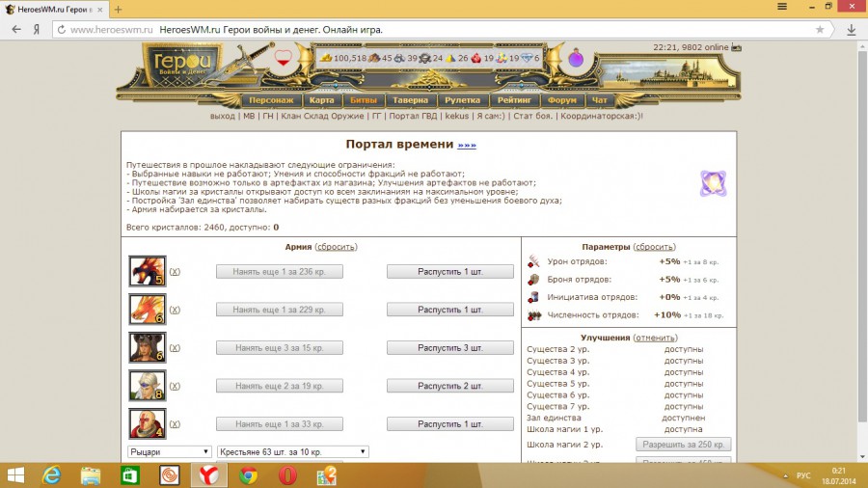Viewport: 868px width, 488px height.
Task: Open the Чат menu
Action: click(600, 100)
